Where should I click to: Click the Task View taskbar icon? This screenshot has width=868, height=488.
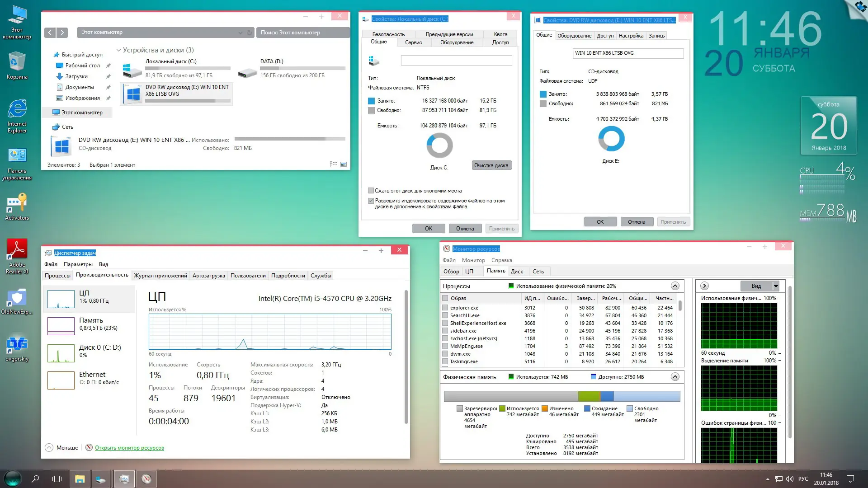click(57, 479)
